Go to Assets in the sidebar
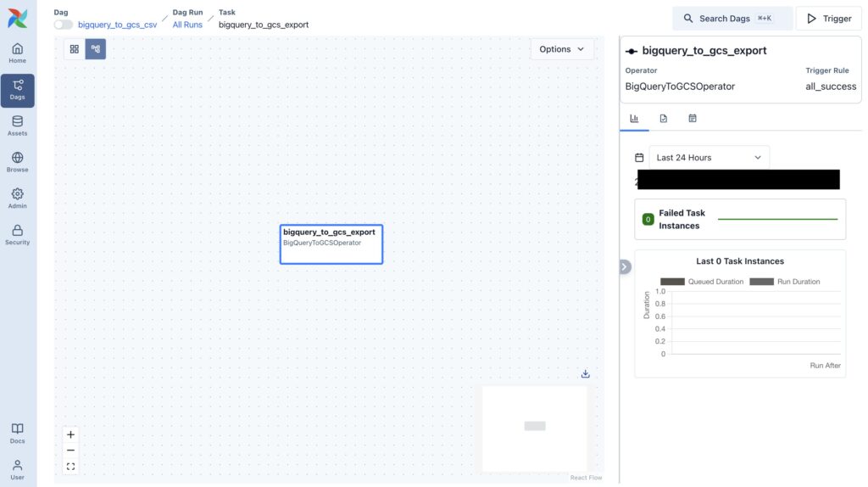868x487 pixels. tap(17, 126)
